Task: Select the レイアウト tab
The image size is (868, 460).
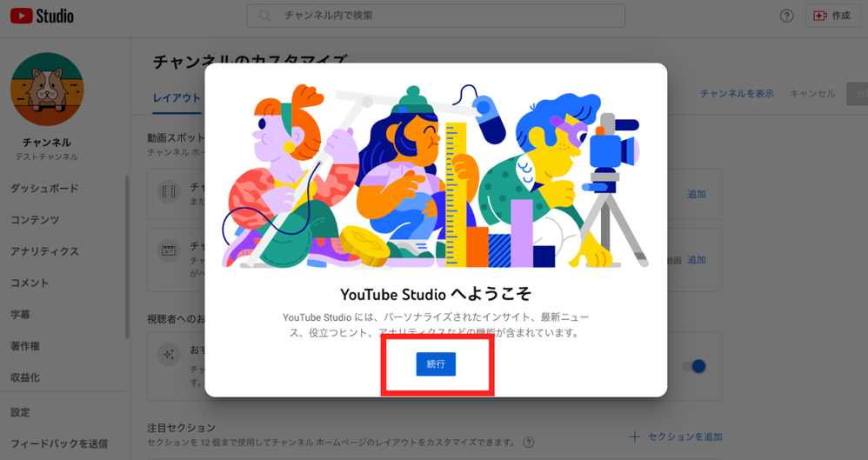Action: pos(177,98)
